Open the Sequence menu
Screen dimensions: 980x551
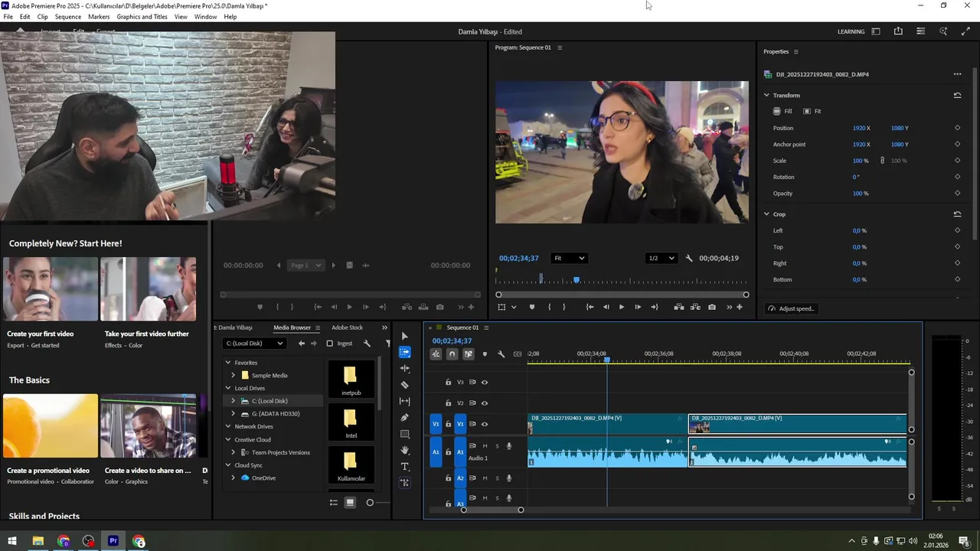(x=68, y=17)
